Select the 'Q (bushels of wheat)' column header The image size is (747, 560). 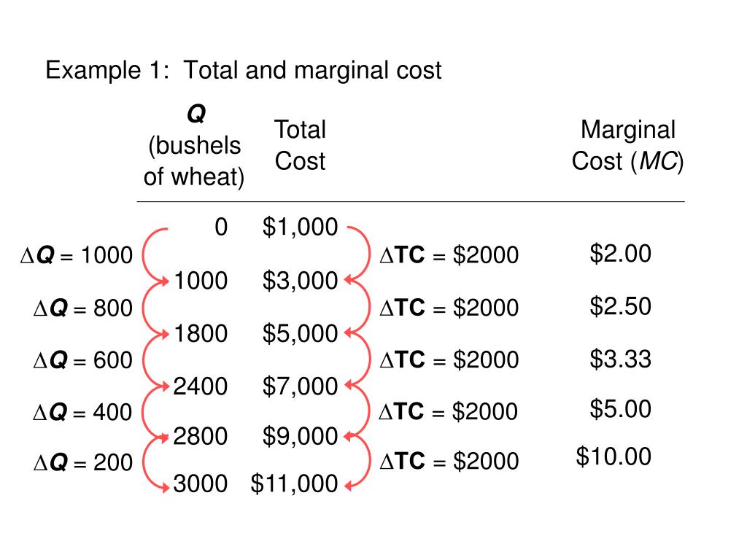coord(194,146)
